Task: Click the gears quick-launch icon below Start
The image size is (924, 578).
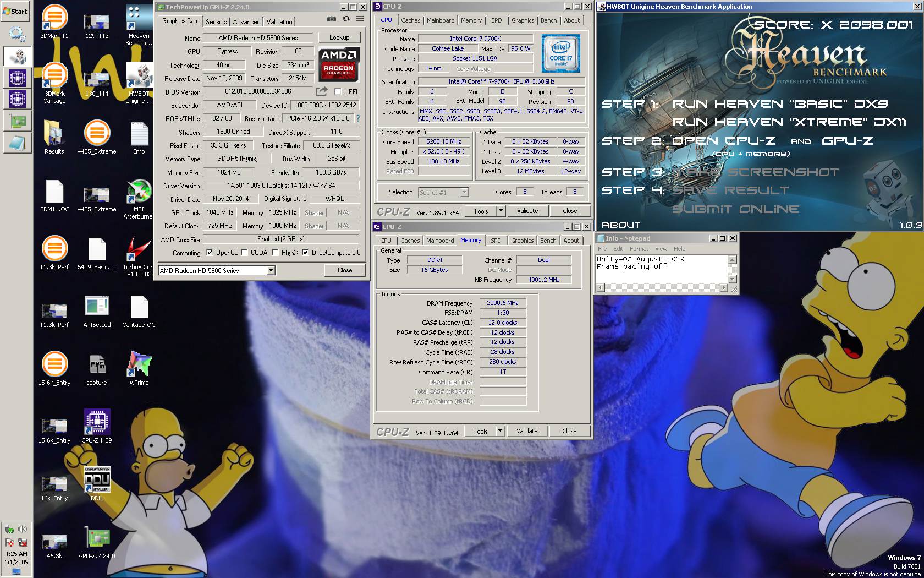Action: (x=17, y=35)
